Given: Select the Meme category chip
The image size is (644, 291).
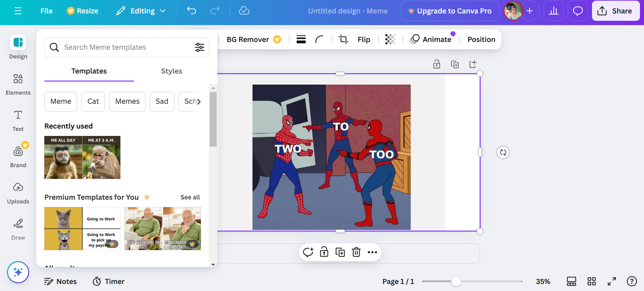Looking at the screenshot, I should coord(61,101).
